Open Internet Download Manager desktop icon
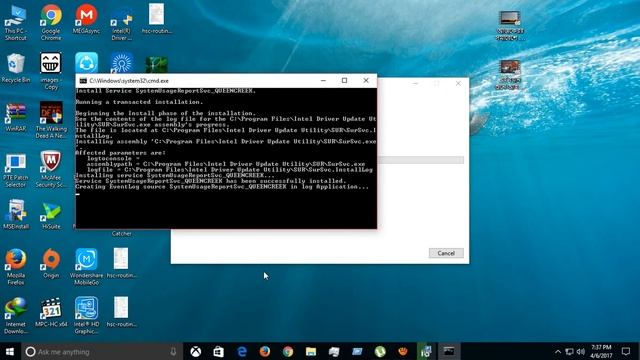 (16, 316)
